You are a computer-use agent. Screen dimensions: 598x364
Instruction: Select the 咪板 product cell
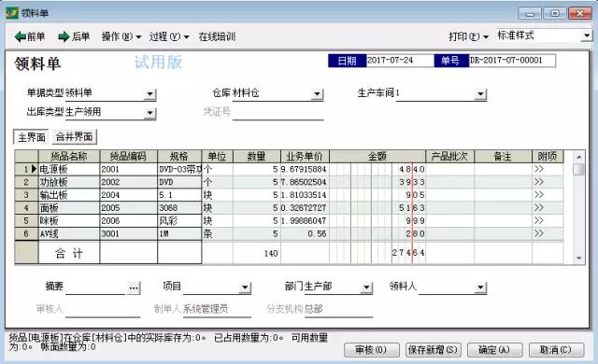click(x=69, y=221)
